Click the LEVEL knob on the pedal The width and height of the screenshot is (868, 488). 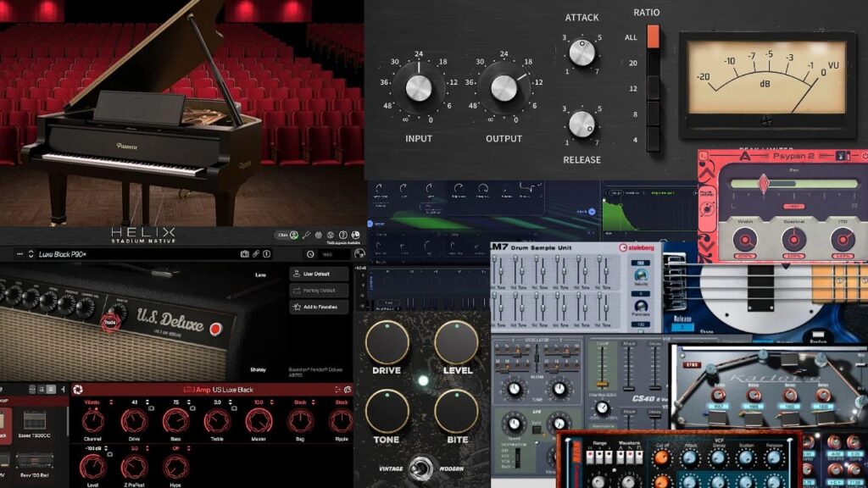pos(456,342)
